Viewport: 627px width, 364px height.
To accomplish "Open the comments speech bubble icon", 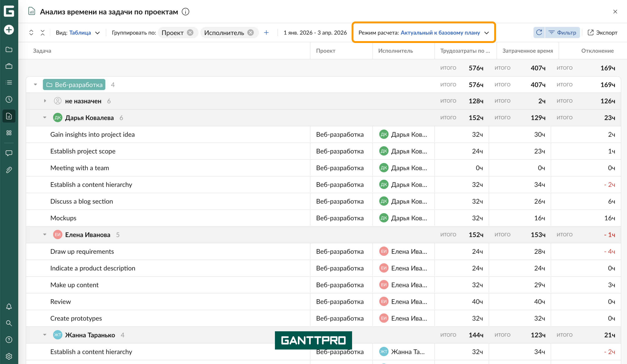I will point(9,153).
